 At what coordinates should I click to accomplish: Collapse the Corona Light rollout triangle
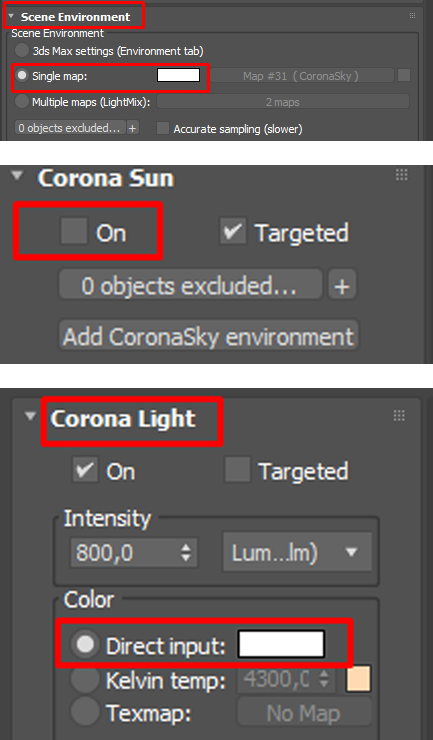[31, 416]
